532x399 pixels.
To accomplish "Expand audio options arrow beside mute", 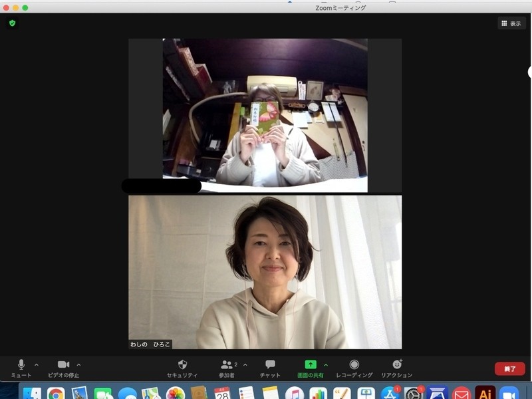I will point(37,364).
